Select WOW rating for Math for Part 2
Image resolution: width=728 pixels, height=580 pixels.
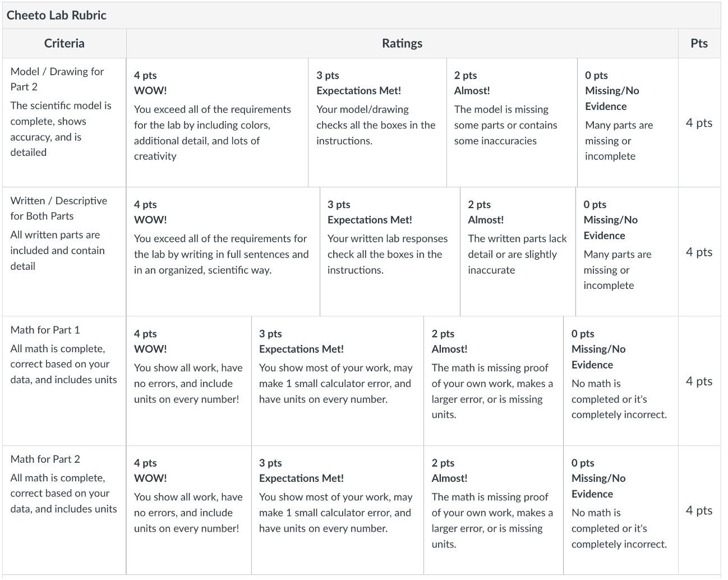tap(188, 510)
